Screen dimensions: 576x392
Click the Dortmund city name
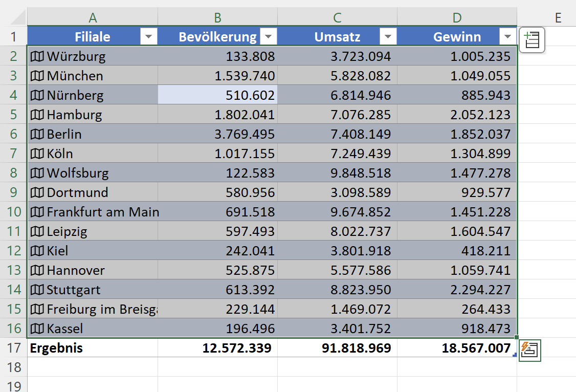coord(78,192)
